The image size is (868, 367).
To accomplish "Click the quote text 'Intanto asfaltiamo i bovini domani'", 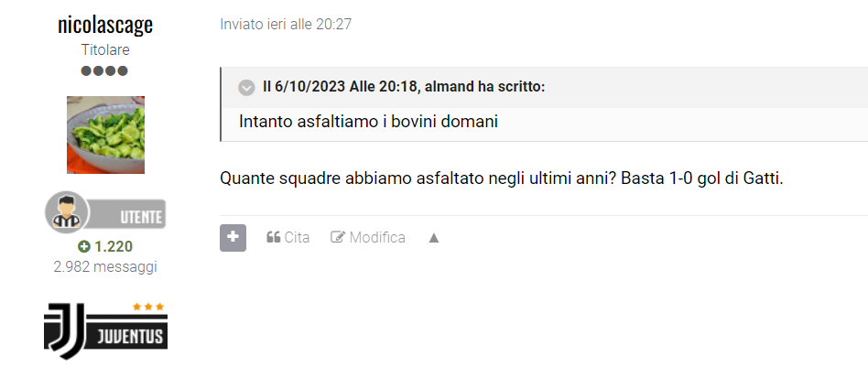I will [369, 121].
